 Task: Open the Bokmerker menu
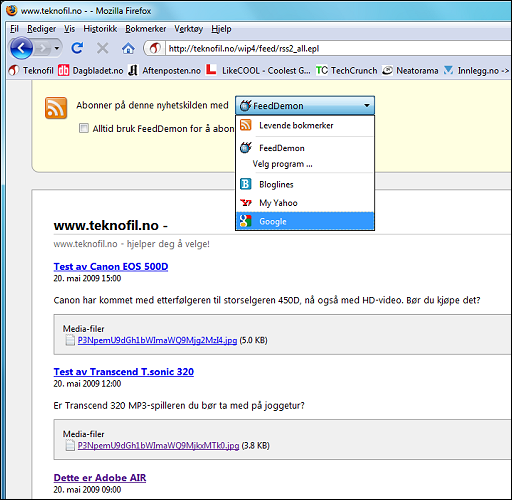click(145, 29)
